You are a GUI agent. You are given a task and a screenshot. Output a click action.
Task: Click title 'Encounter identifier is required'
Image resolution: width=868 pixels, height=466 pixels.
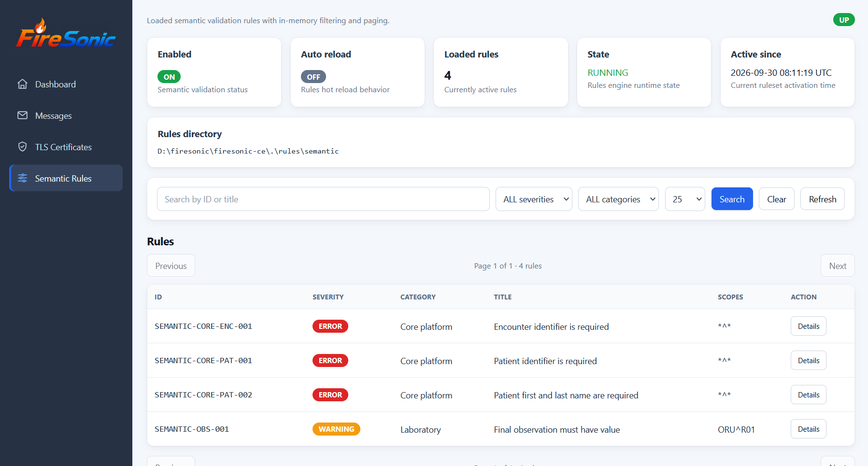tap(551, 326)
